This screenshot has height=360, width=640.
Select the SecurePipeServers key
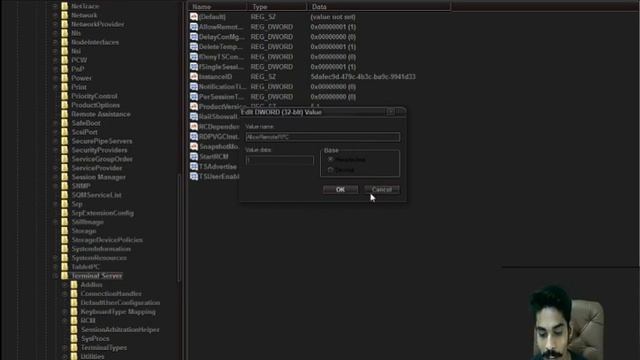pyautogui.click(x=102, y=141)
